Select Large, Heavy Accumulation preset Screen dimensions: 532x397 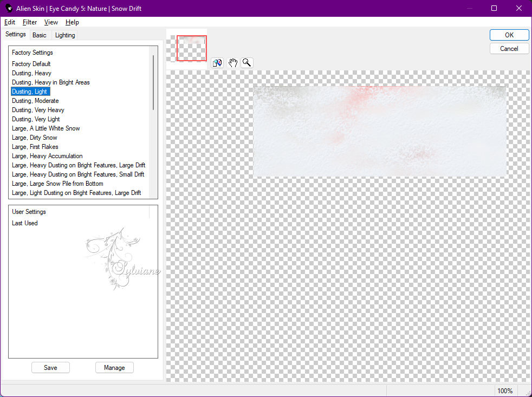(47, 156)
